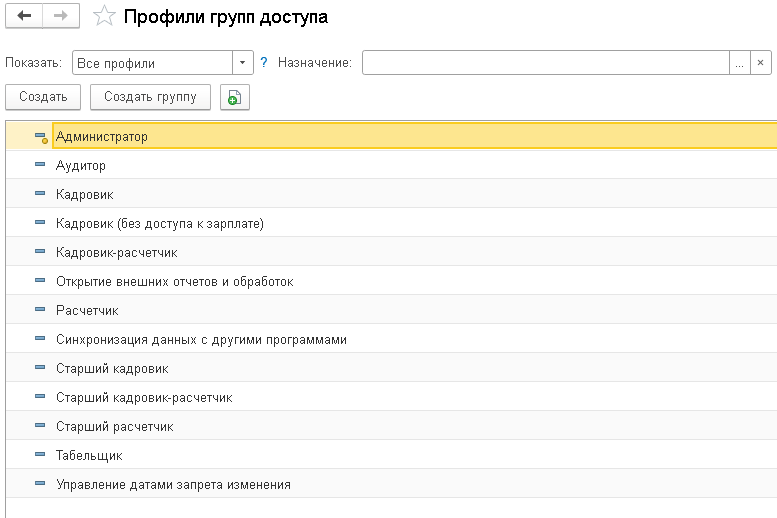Select the Кадровик profile
The width and height of the screenshot is (777, 518).
pos(391,194)
